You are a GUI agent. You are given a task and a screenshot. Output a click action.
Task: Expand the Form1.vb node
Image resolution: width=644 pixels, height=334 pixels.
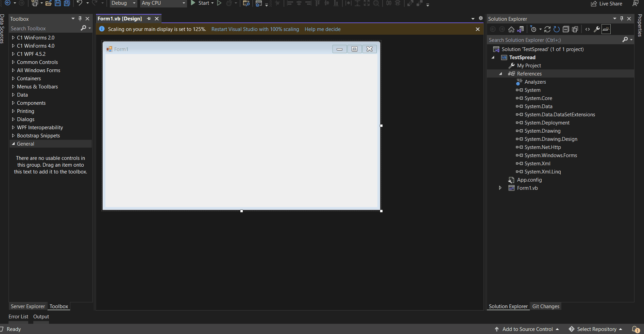click(500, 188)
